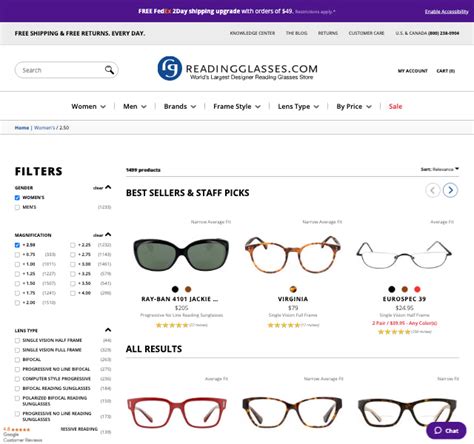
Task: Check the +3.00 magnification box
Action: coord(73,264)
